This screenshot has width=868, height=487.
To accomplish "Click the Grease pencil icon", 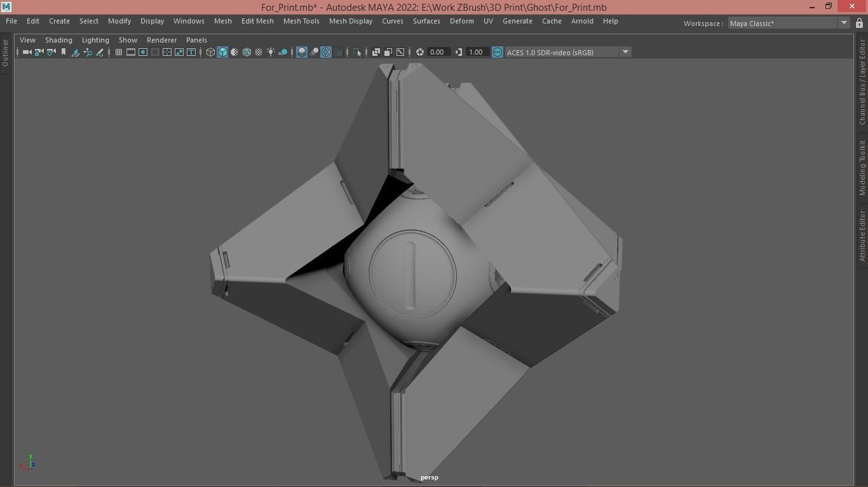I will [100, 52].
